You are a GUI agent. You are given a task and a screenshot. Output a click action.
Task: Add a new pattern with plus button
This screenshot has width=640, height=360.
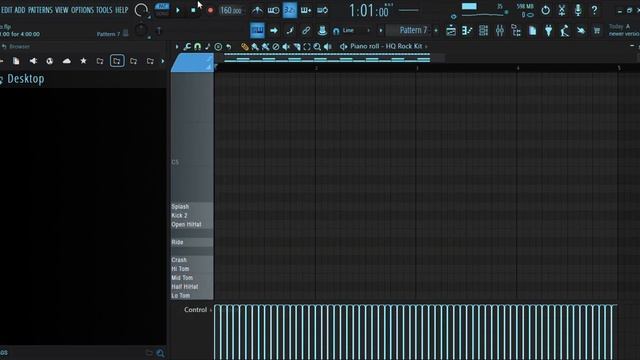[x=436, y=31]
